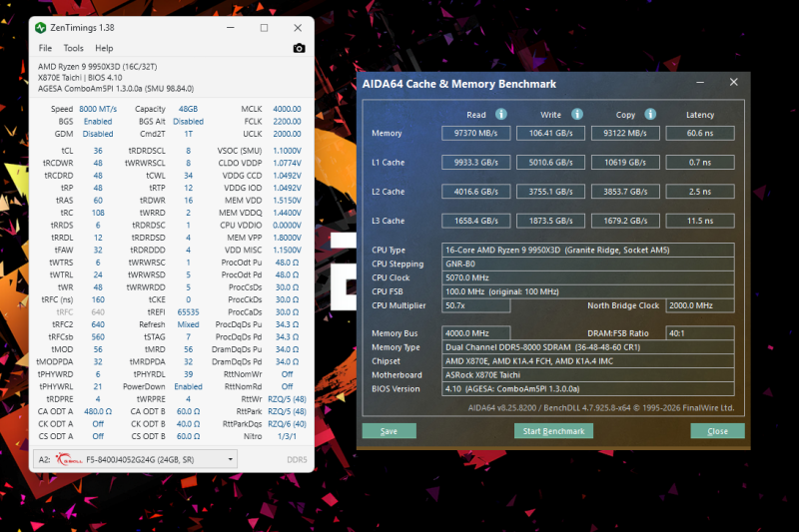799x532 pixels.
Task: Select Memory Write value 106.41 GB/s
Action: [x=551, y=134]
